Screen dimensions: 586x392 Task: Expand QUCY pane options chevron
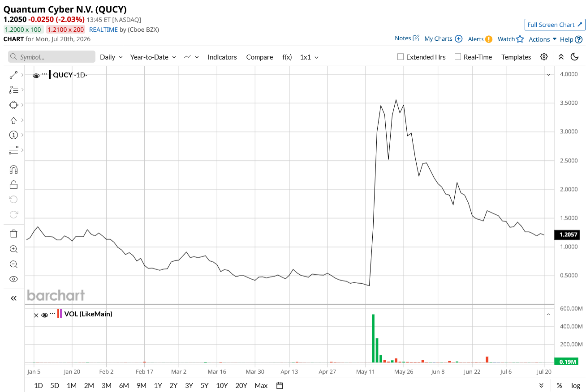[548, 75]
